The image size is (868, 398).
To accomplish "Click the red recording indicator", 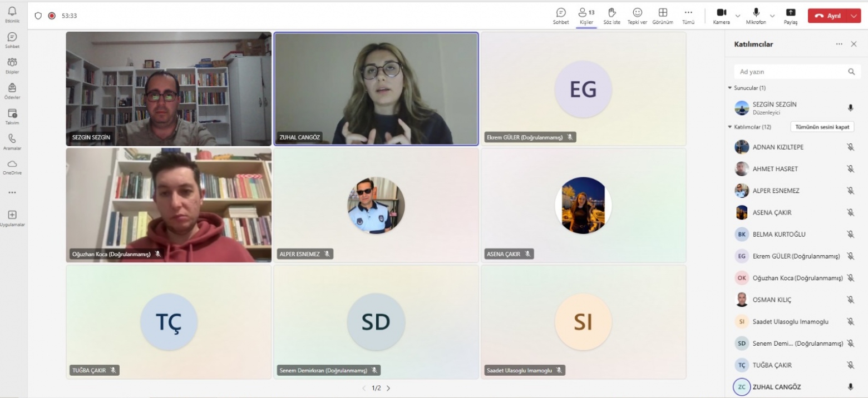I will coord(52,16).
